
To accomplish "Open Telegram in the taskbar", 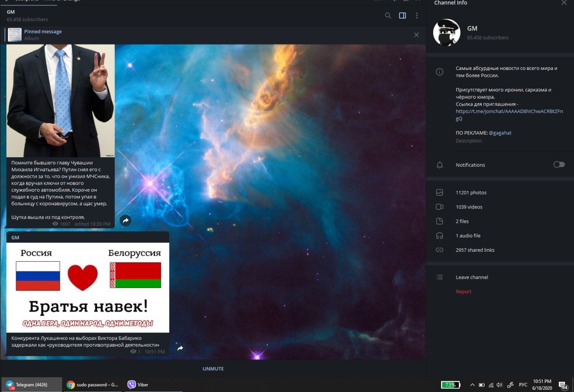I will (x=31, y=384).
